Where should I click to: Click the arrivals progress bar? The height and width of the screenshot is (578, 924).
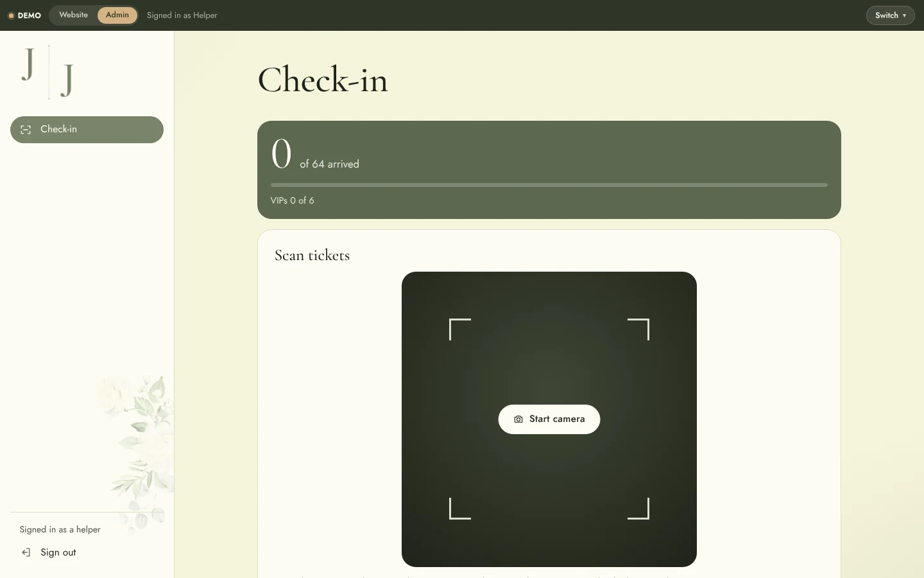pyautogui.click(x=549, y=185)
